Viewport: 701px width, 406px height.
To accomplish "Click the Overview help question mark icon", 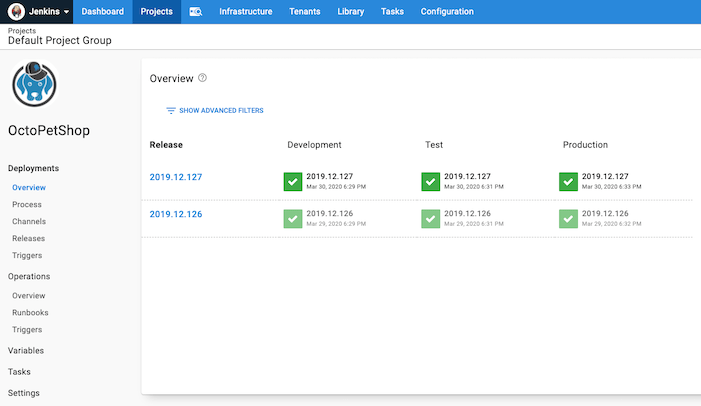I will pyautogui.click(x=203, y=78).
